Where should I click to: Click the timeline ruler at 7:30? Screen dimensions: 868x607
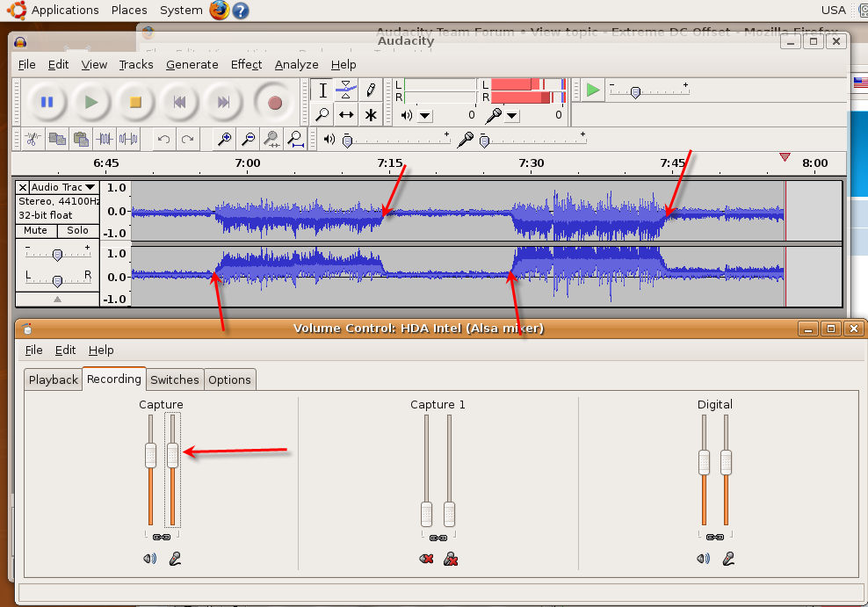531,163
